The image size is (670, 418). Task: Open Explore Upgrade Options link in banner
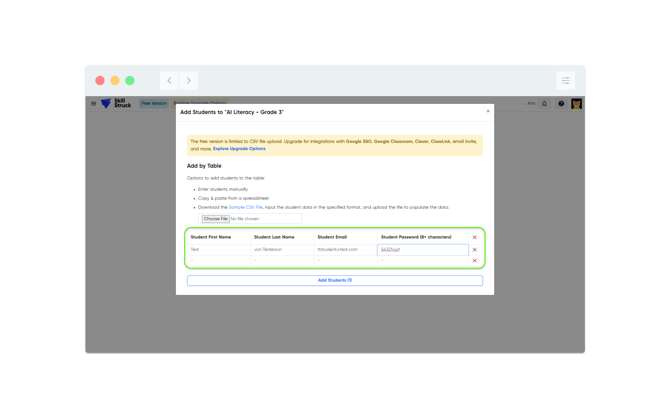(x=239, y=149)
